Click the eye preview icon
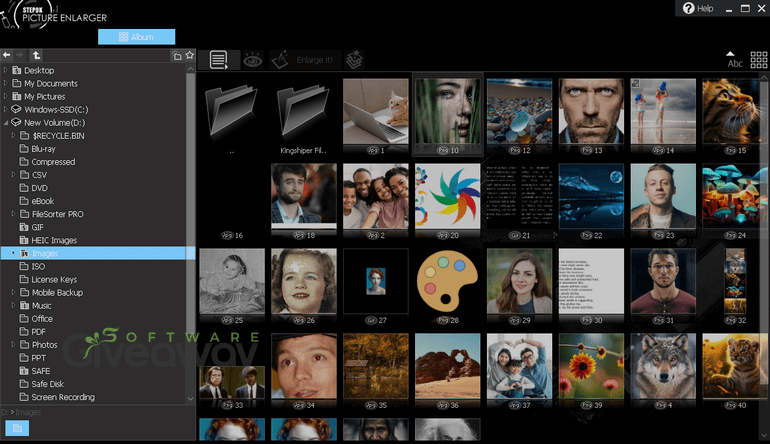The height and width of the screenshot is (444, 770). coord(252,60)
